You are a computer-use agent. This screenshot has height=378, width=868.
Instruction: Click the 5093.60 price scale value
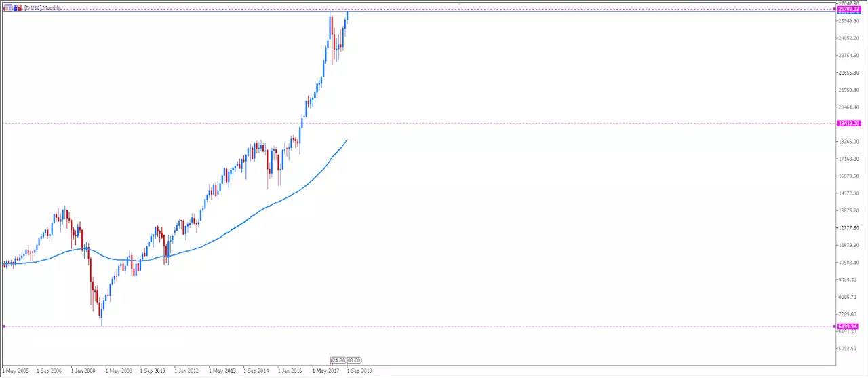pyautogui.click(x=849, y=349)
